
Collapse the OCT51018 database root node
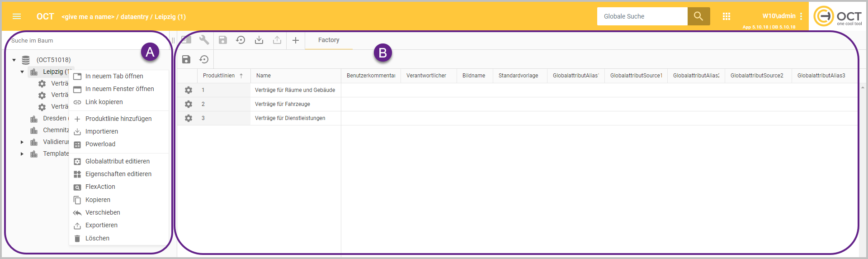(14, 60)
